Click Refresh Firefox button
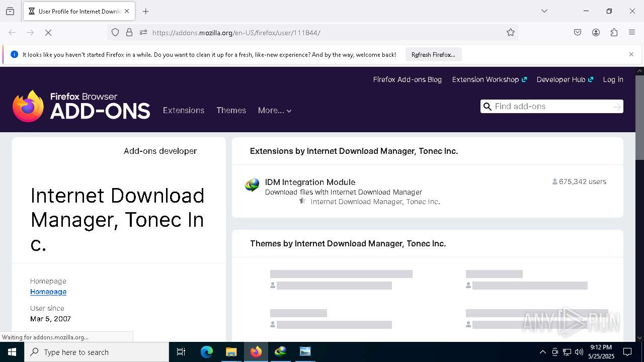The height and width of the screenshot is (362, 644). pyautogui.click(x=433, y=55)
